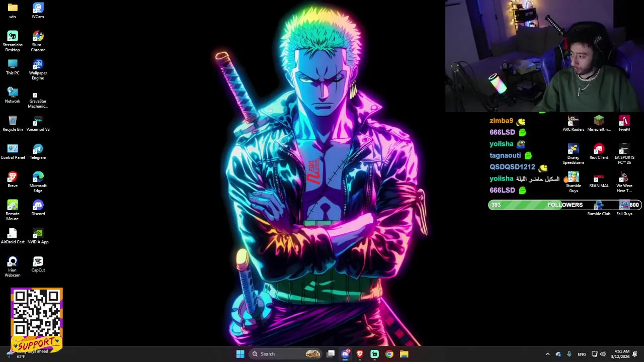Open the clock and date flyout
The height and width of the screenshot is (362, 644).
point(620,354)
